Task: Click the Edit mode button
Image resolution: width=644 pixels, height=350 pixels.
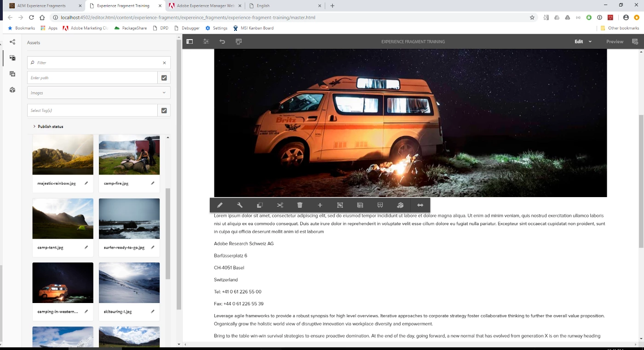Action: coord(579,41)
